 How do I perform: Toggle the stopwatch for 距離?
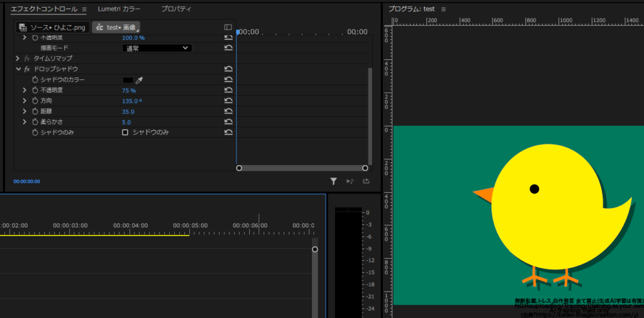click(35, 111)
